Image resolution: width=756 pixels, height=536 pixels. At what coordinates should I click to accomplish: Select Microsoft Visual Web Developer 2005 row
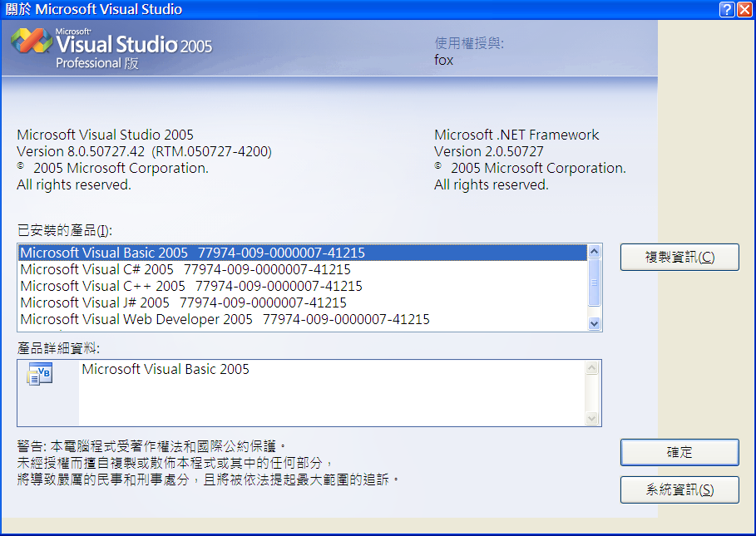tap(303, 319)
